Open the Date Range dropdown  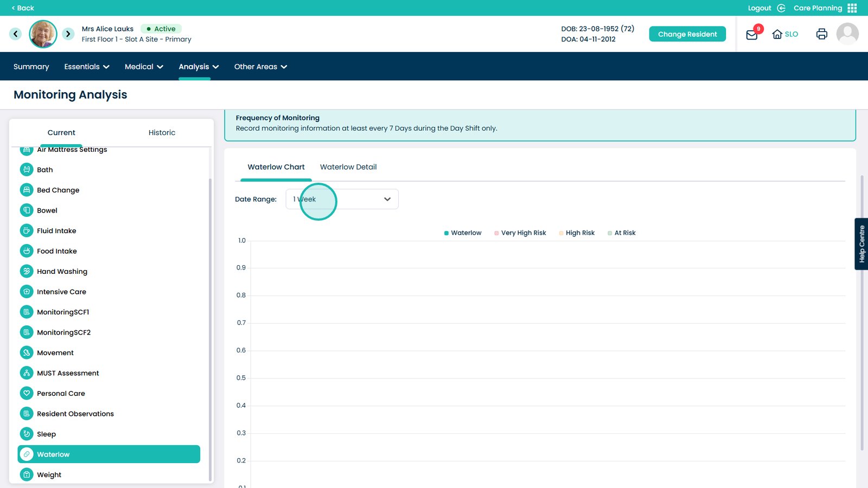pyautogui.click(x=342, y=199)
